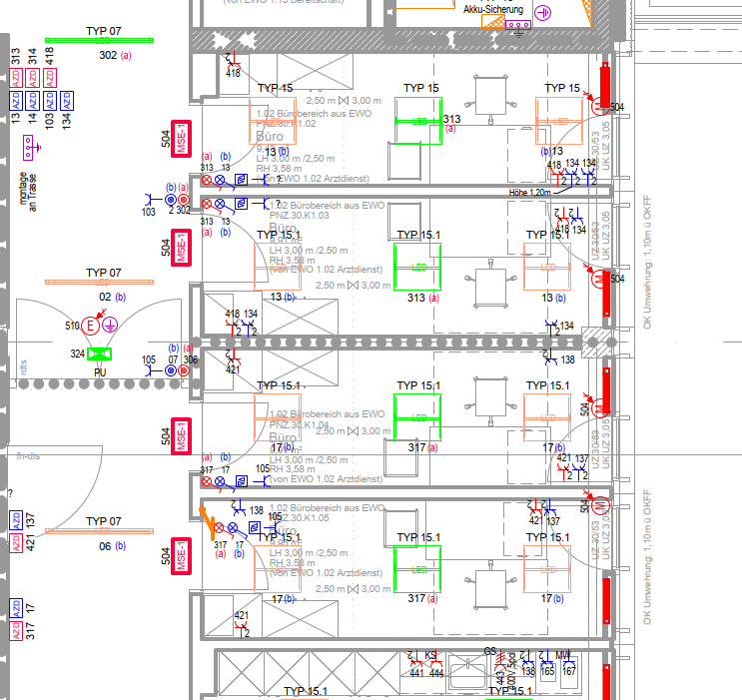The height and width of the screenshot is (700, 742).
Task: Click the PU label under symbol 324
Action: 100,372
